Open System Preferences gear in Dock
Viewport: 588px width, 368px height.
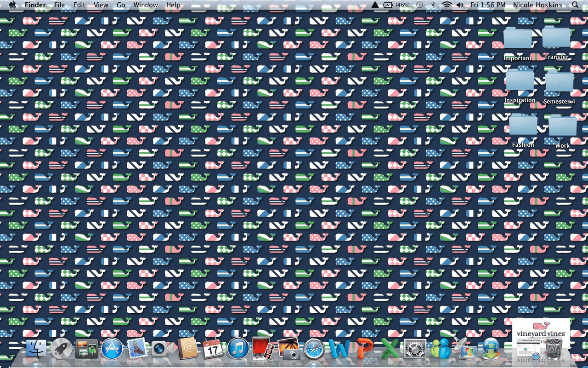pyautogui.click(x=415, y=349)
